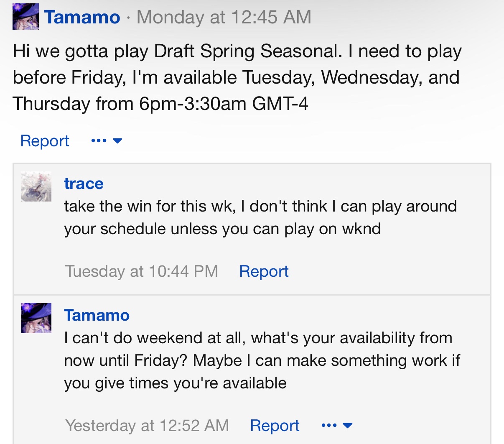Click the 'Monday at 12:45 AM' timestamp
504x444 pixels.
pos(224,17)
